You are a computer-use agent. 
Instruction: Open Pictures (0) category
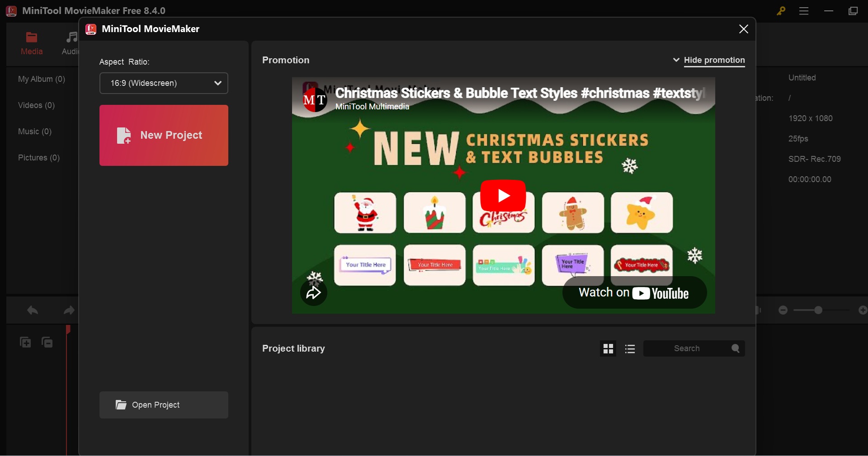[39, 158]
